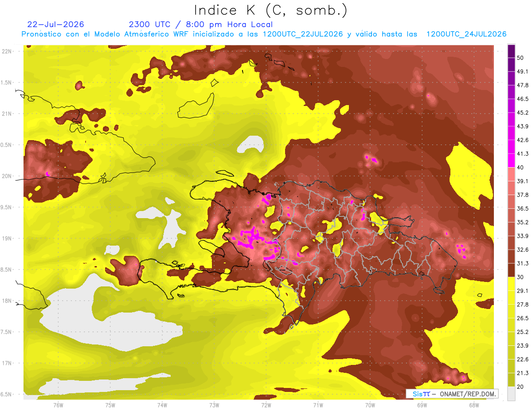Click the colorbar value "20"

click(520, 387)
